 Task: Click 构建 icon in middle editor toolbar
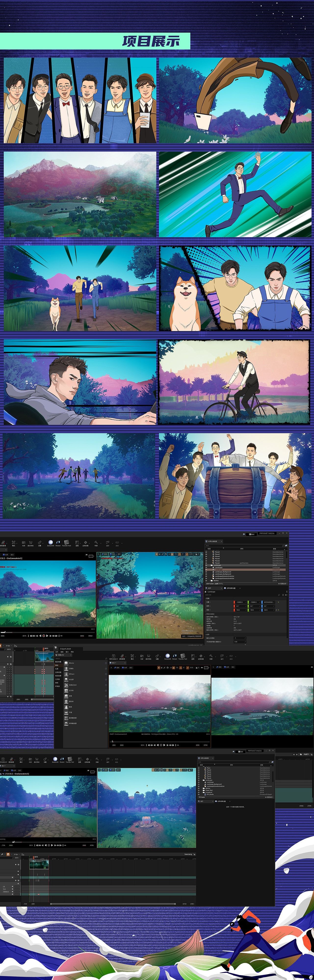(211, 656)
